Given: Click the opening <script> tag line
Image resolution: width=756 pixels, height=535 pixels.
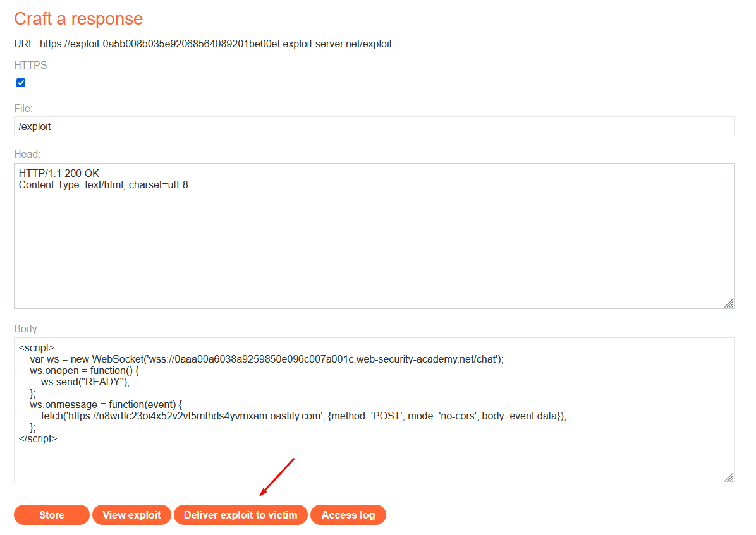Looking at the screenshot, I should [37, 347].
